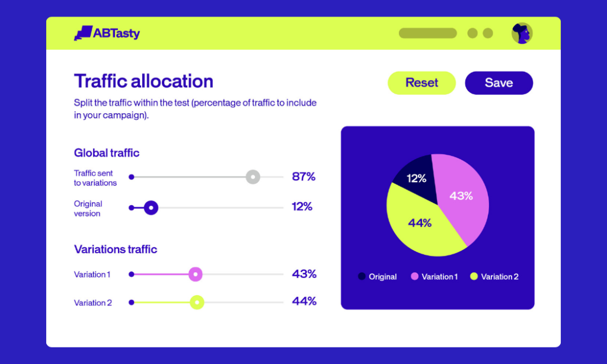The image size is (607, 364).
Task: Open the Variations traffic section header
Action: (116, 249)
